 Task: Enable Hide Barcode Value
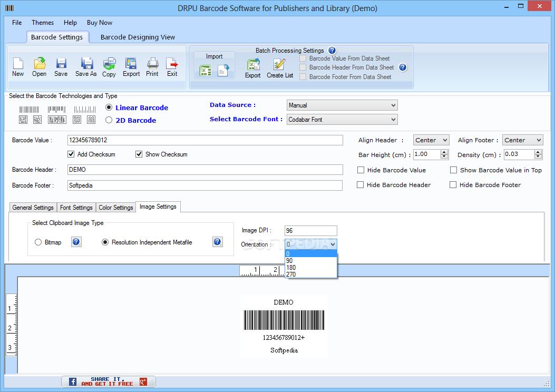click(x=361, y=170)
